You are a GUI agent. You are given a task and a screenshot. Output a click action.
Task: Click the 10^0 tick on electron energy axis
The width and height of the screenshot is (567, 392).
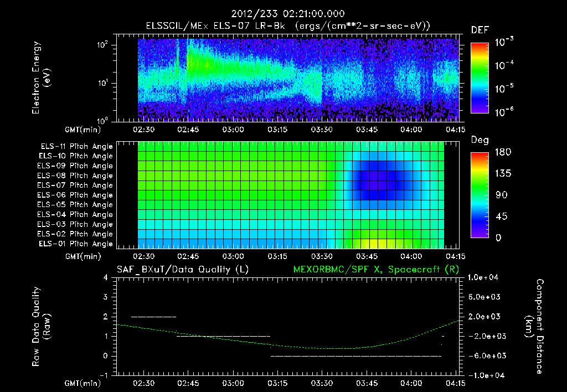(102, 120)
